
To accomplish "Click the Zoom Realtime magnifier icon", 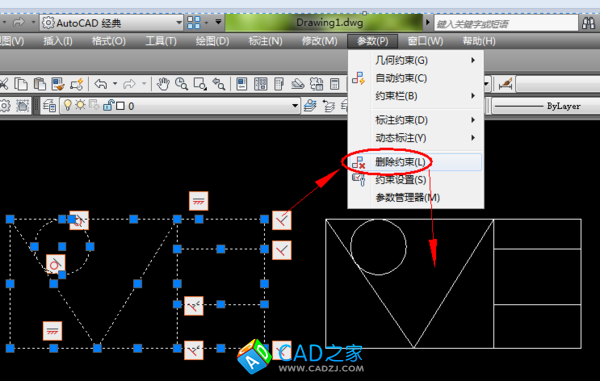I will (x=181, y=84).
